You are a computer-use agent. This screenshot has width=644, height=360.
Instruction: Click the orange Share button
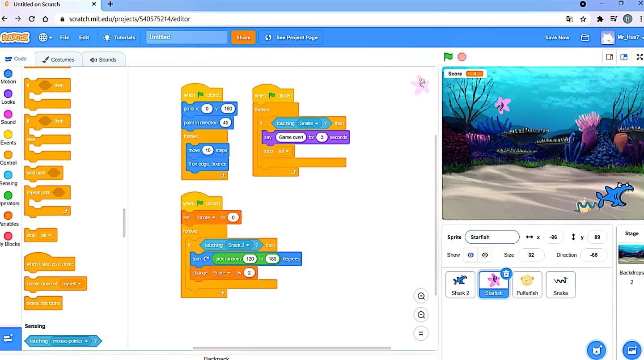(x=243, y=38)
